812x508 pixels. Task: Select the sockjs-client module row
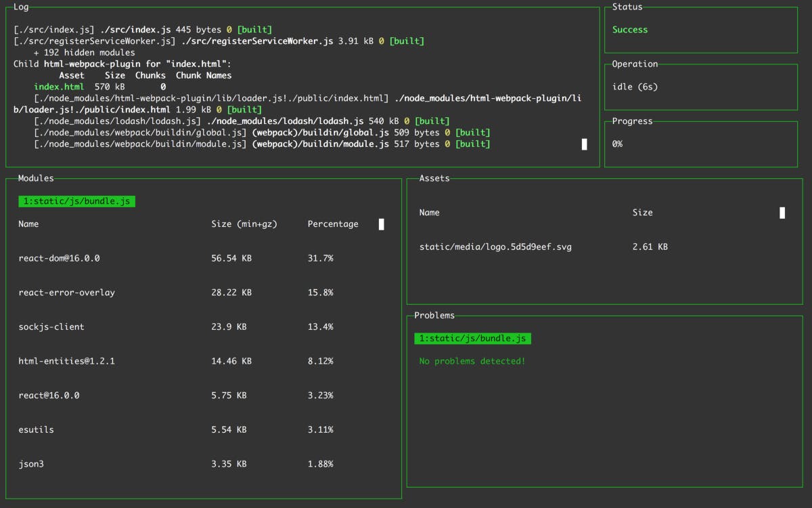tap(52, 326)
